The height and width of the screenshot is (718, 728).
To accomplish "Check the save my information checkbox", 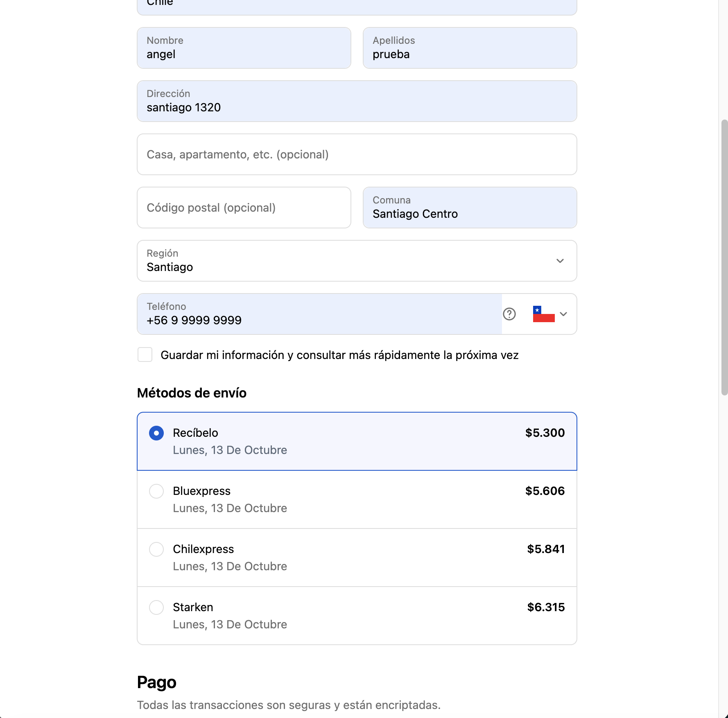I will coord(145,354).
